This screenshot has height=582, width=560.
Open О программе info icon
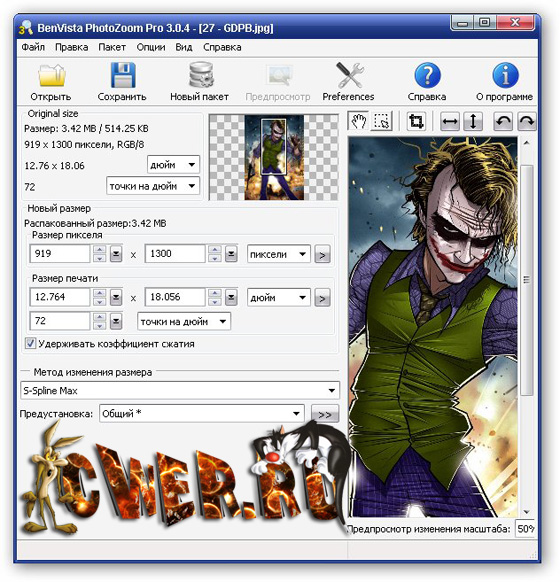pyautogui.click(x=505, y=75)
